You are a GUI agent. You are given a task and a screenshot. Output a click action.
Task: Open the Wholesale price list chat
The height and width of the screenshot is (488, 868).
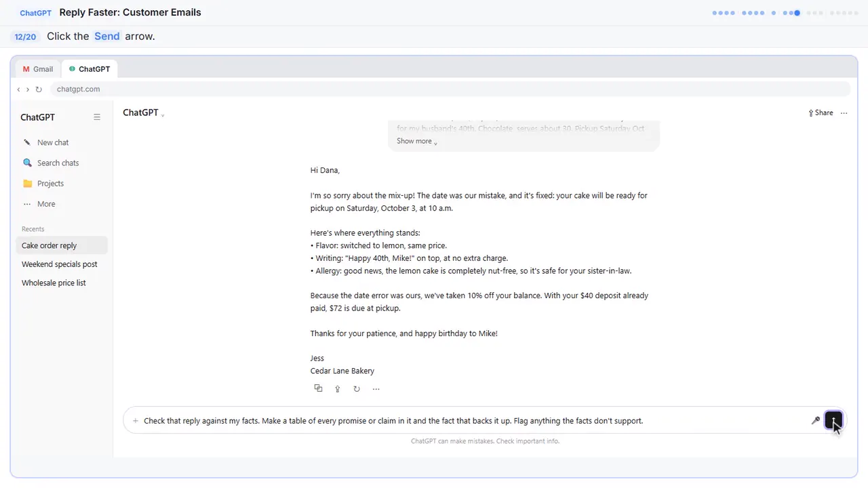[61, 283]
